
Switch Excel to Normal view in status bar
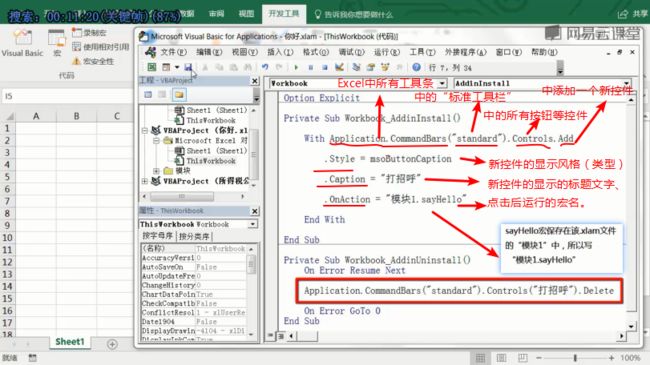pos(480,358)
